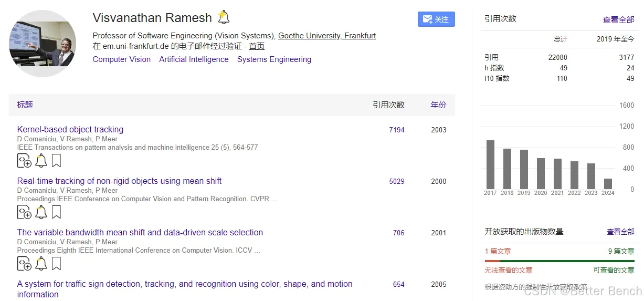The width and height of the screenshot is (644, 301).
Task: Sort by the 年份 column header
Action: (438, 105)
